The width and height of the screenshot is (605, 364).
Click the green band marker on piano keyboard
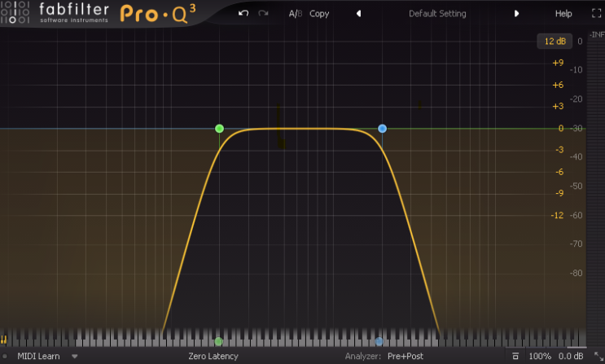tap(219, 341)
